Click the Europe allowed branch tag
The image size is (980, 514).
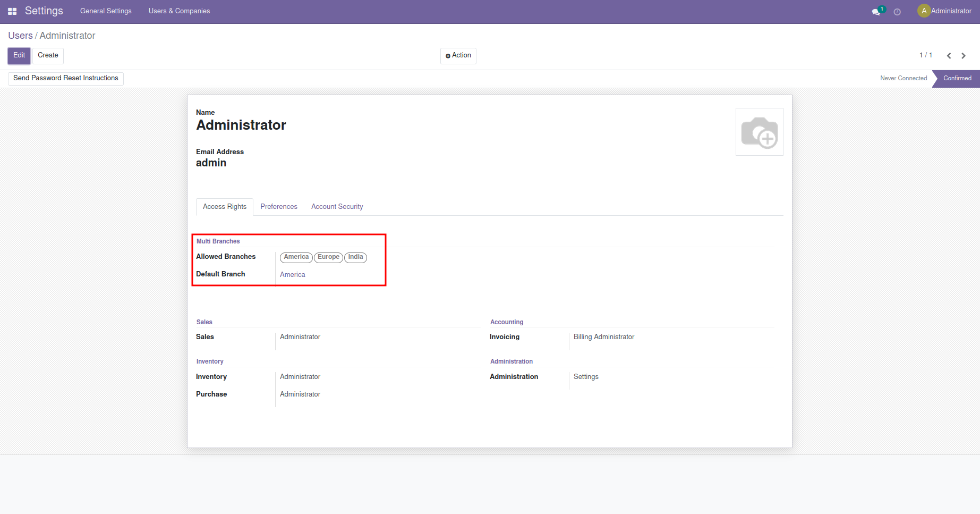click(328, 257)
